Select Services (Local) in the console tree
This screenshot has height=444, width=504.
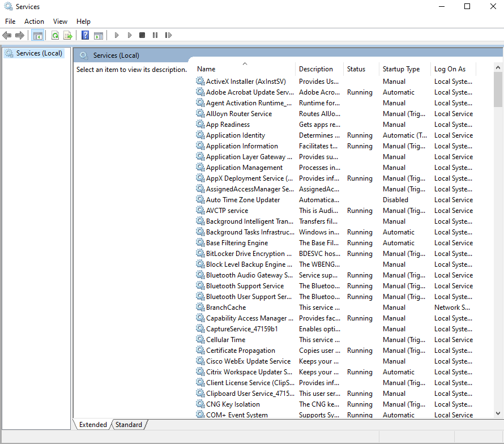tap(39, 53)
